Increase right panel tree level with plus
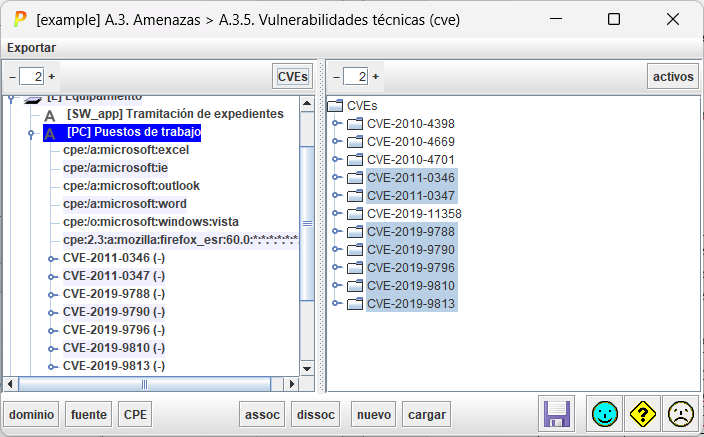This screenshot has height=437, width=704. click(x=375, y=77)
